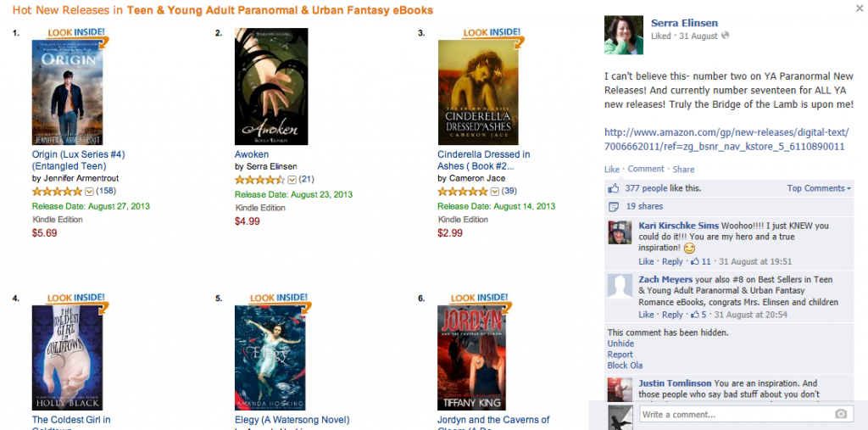The image size is (868, 430).
Task: Click the globe privacy icon after 31 August
Action: click(726, 36)
